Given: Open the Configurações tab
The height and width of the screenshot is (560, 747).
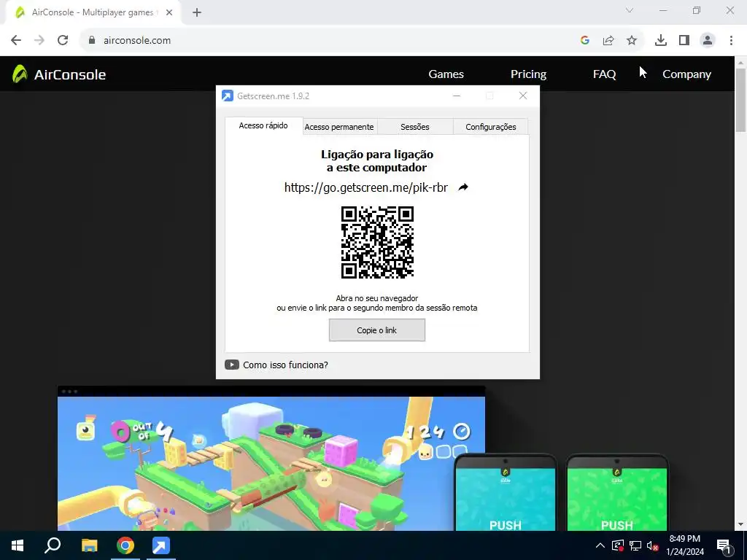Looking at the screenshot, I should point(491,127).
